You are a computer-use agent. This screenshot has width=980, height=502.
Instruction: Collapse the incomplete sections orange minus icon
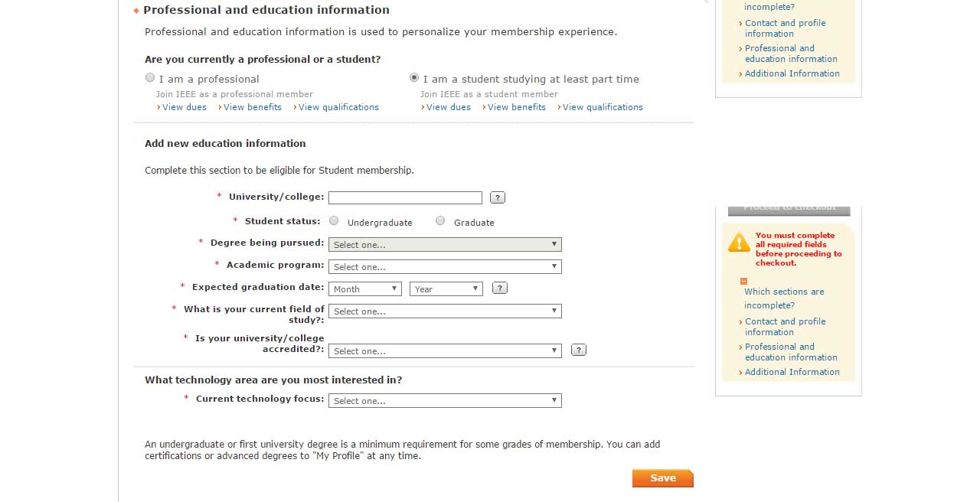pos(743,282)
